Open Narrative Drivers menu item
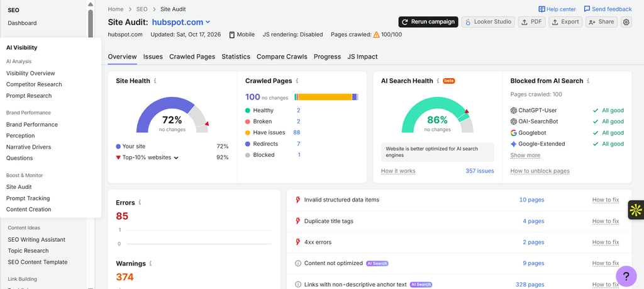Viewport: 644px width, 289px height. tap(29, 147)
